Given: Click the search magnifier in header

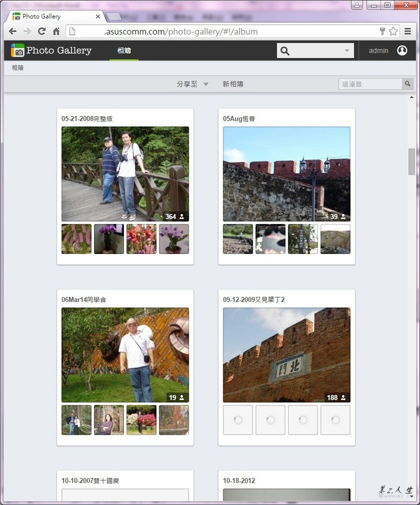Looking at the screenshot, I should click(x=285, y=51).
